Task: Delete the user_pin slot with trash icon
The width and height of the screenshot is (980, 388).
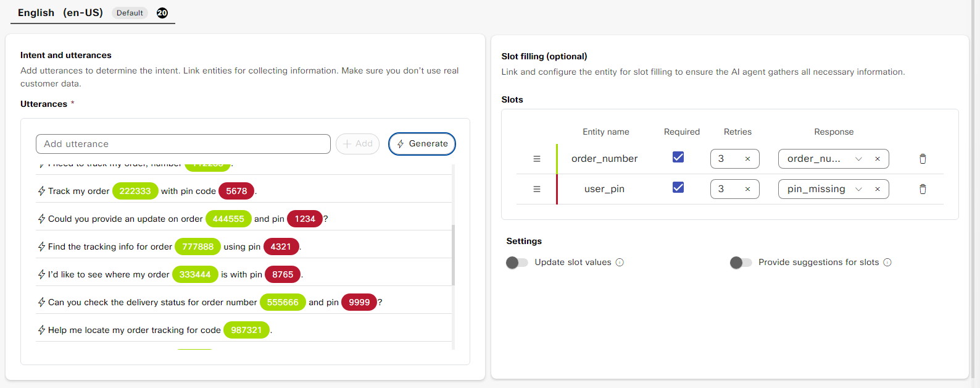Action: (923, 189)
